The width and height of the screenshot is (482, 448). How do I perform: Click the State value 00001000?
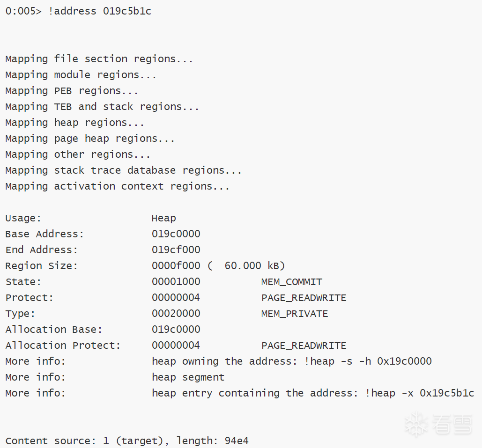tap(176, 282)
